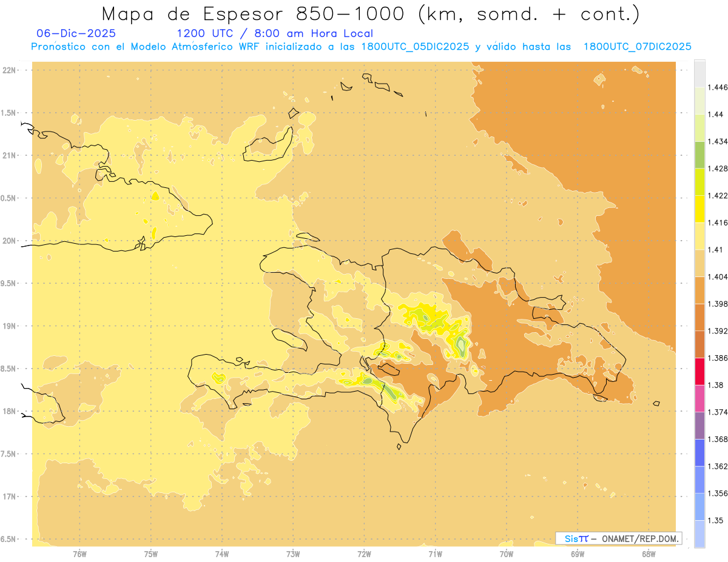The image size is (728, 562).
Task: Click the '18N' latitude label
Action: coord(10,412)
